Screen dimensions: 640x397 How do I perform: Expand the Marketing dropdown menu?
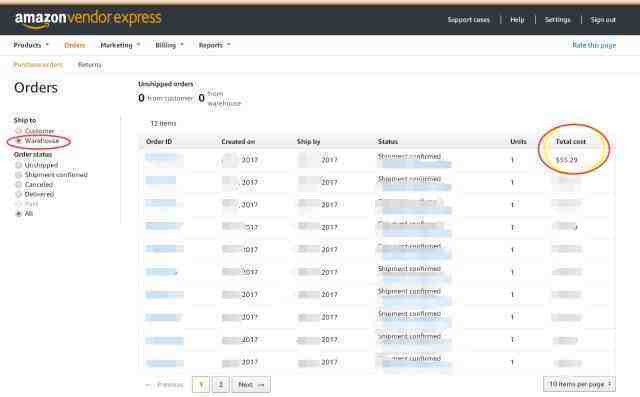[x=120, y=45]
